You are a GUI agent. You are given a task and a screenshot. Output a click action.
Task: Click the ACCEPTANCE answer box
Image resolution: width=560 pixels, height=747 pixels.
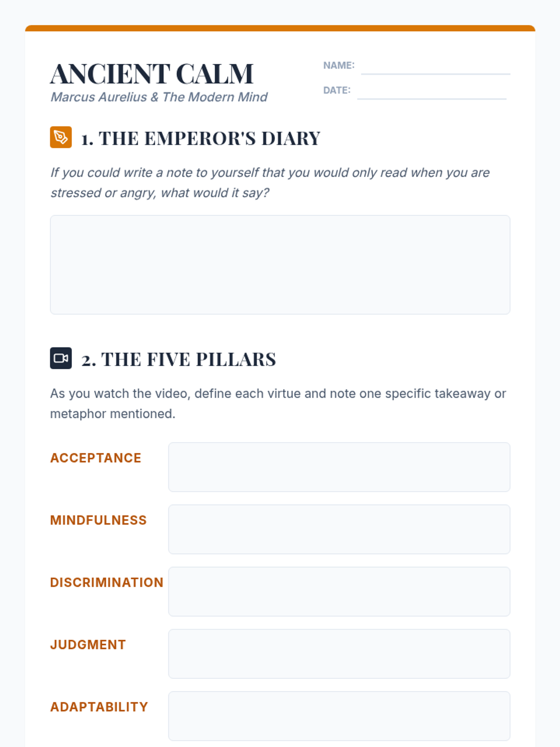click(x=339, y=467)
